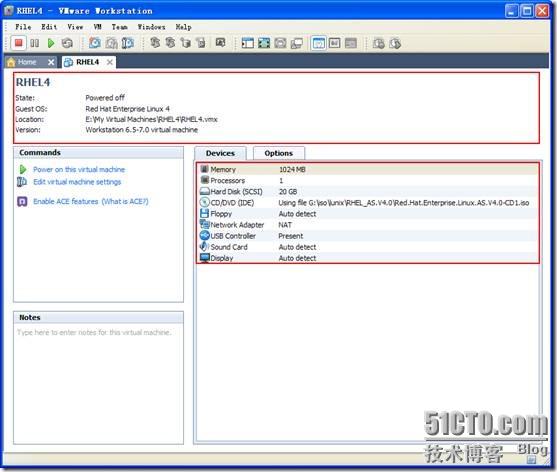Image resolution: width=557 pixels, height=472 pixels.
Task: Select the Console view toolbar icon
Action: (x=351, y=43)
